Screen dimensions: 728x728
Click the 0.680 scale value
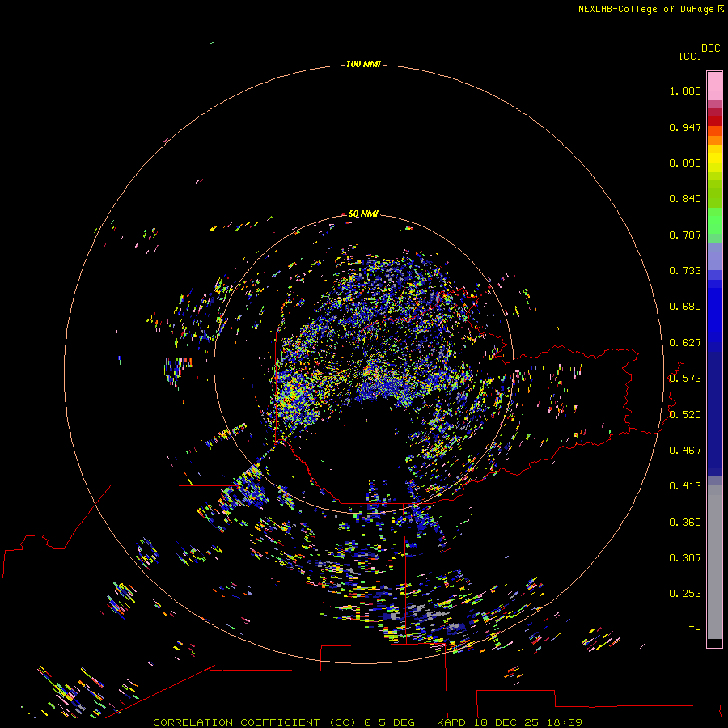click(x=685, y=307)
